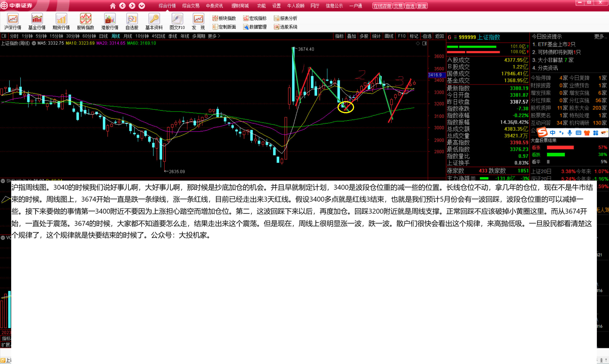The image size is (609, 364).
Task: Expand 更多 chart periods
Action: (214, 36)
